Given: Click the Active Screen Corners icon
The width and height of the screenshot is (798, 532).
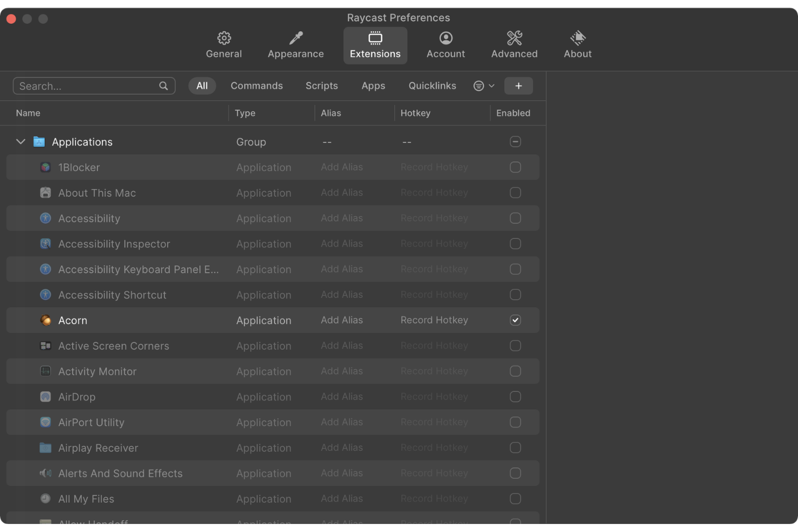Looking at the screenshot, I should [45, 346].
